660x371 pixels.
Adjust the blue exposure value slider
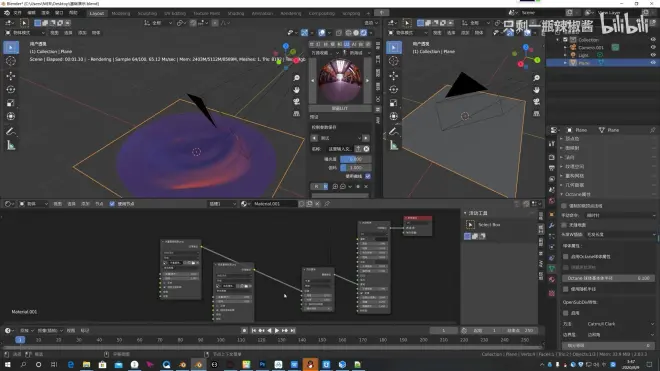click(x=356, y=159)
